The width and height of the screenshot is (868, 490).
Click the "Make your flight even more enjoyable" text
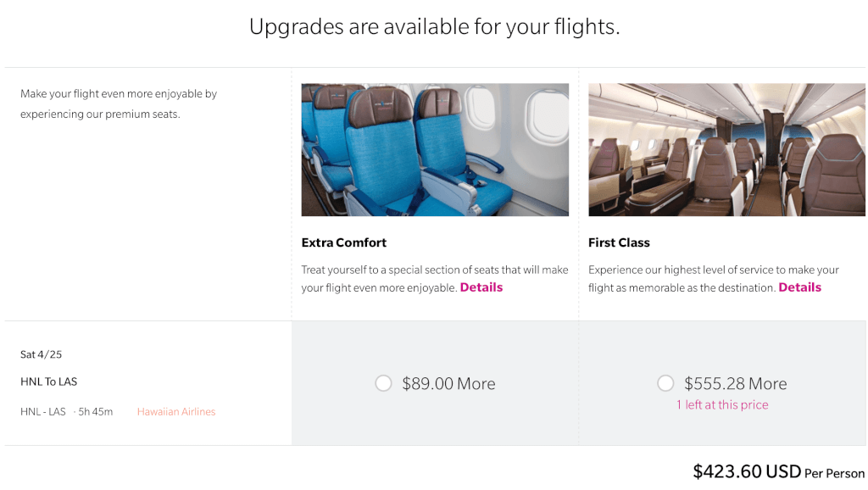(x=119, y=104)
